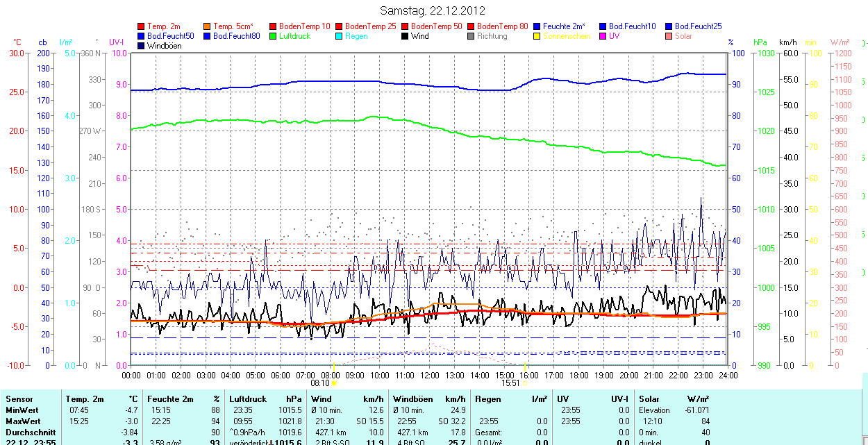The width and height of the screenshot is (868, 445).
Task: Click the hPa axis unit label
Action: click(x=760, y=42)
